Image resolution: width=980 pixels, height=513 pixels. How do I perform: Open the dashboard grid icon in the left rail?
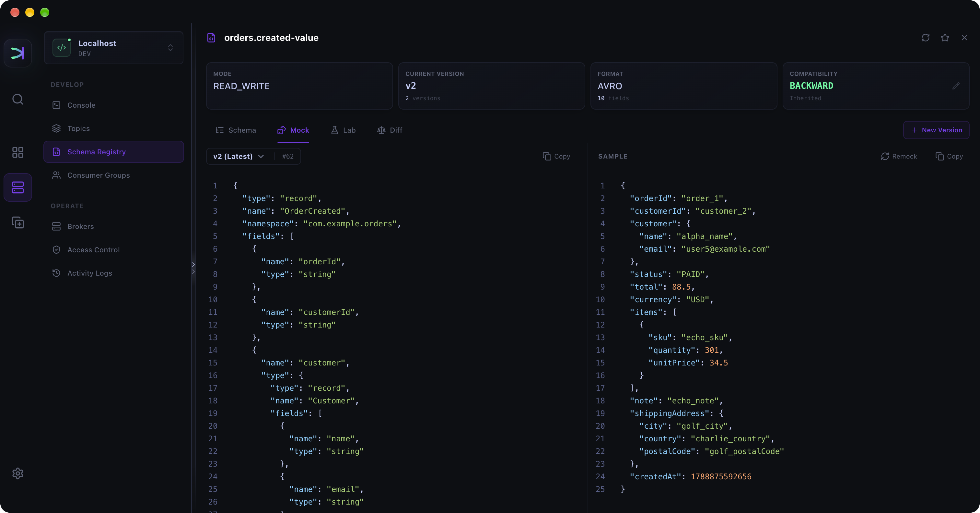17,153
